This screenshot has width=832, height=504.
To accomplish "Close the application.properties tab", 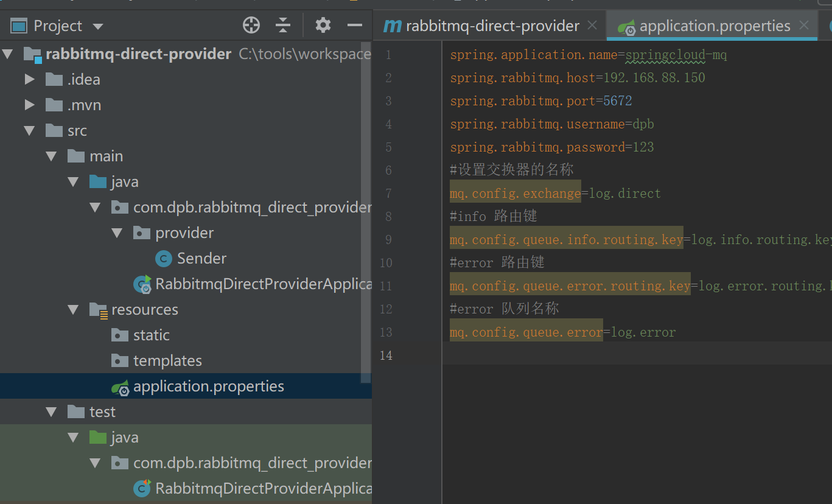I will 804,26.
